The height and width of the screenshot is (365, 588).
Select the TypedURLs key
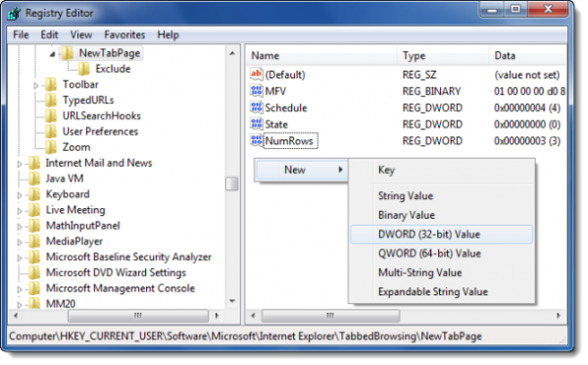(x=88, y=100)
